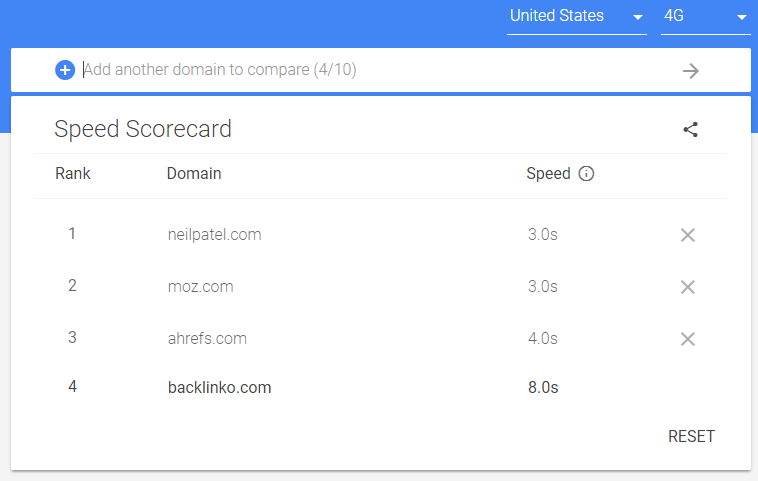Open the share icon on Speed Scorecard
The height and width of the screenshot is (481, 758).
pos(690,129)
